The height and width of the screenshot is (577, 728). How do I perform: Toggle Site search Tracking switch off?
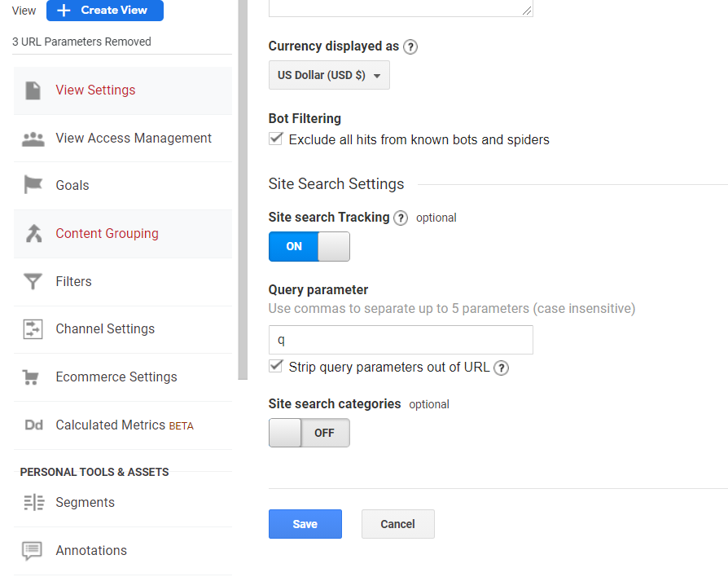coord(309,247)
